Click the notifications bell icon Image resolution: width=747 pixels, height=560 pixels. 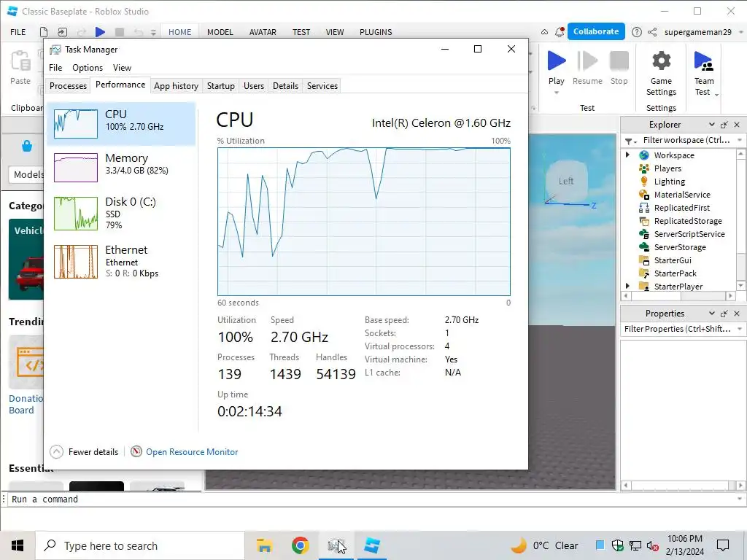[560, 32]
